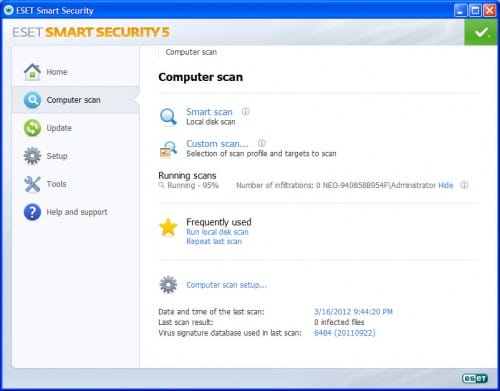Screen dimensions: 500x391
Task: Minimize the ESET Smart Security window
Action: [460, 10]
